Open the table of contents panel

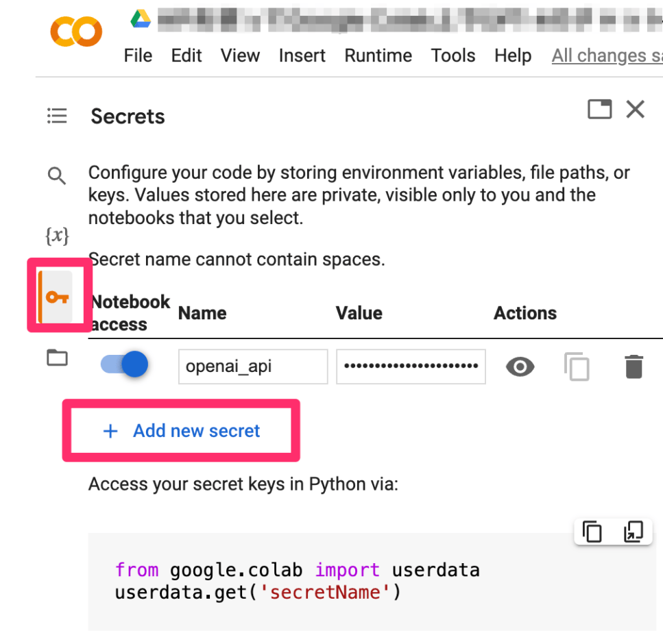coord(57,116)
